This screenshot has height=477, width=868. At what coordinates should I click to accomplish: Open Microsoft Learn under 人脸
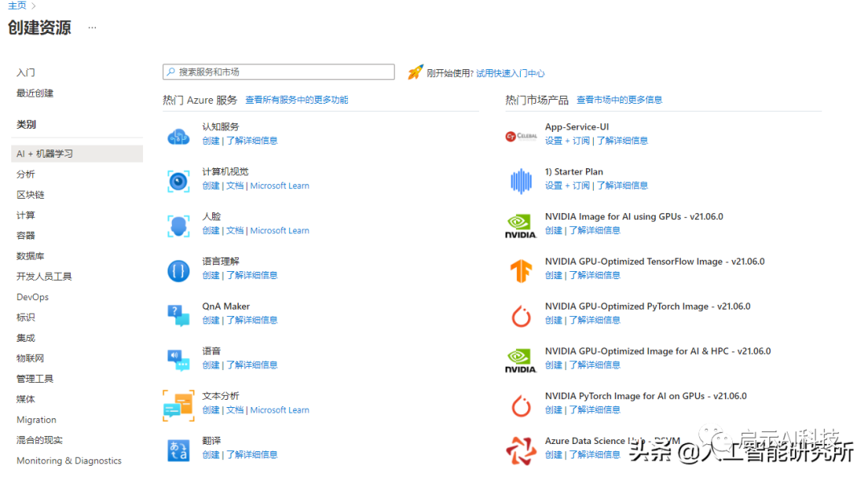tap(280, 231)
